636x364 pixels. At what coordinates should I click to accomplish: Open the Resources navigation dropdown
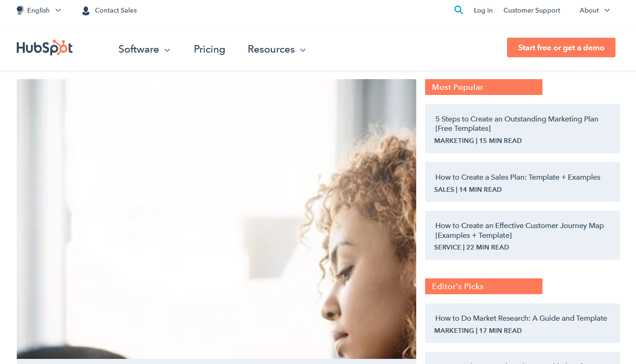pos(277,49)
